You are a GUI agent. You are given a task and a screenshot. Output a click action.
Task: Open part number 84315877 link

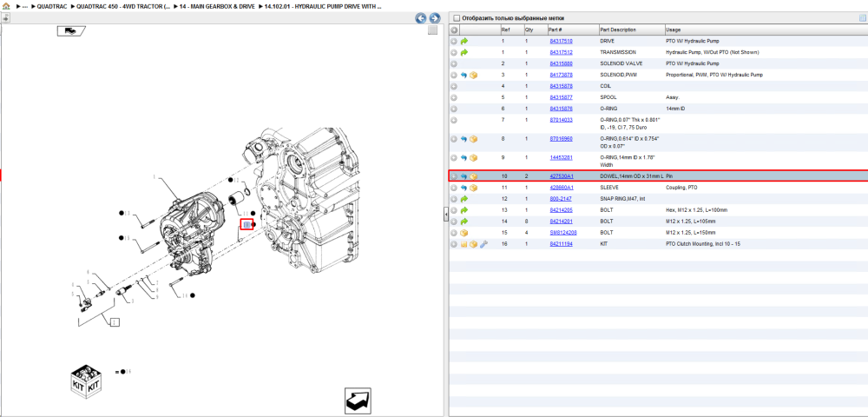[x=561, y=97]
